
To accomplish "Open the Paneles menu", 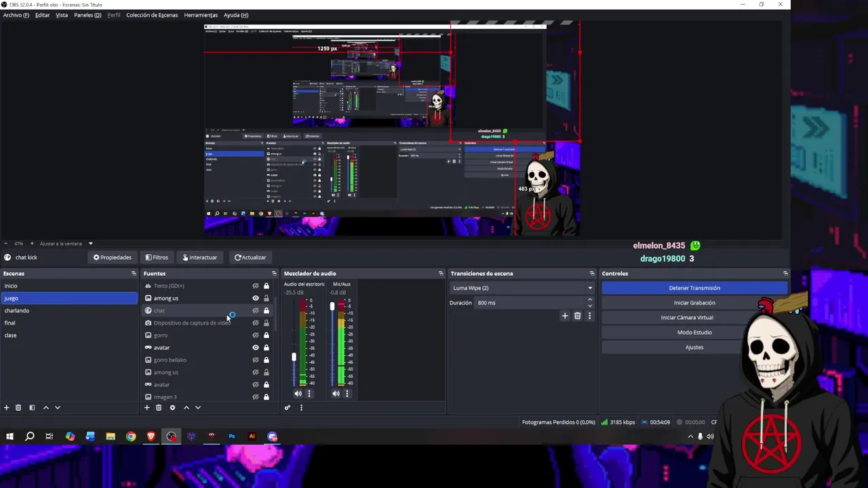I will tap(87, 15).
